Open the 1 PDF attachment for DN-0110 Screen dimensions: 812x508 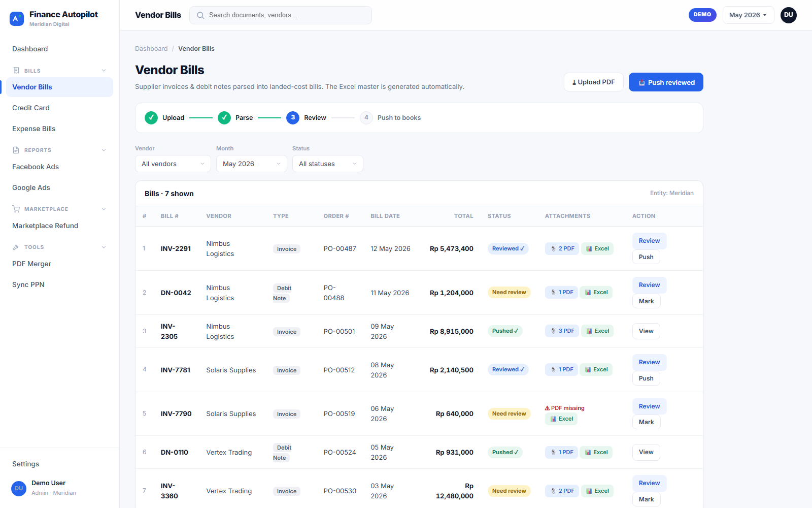561,453
